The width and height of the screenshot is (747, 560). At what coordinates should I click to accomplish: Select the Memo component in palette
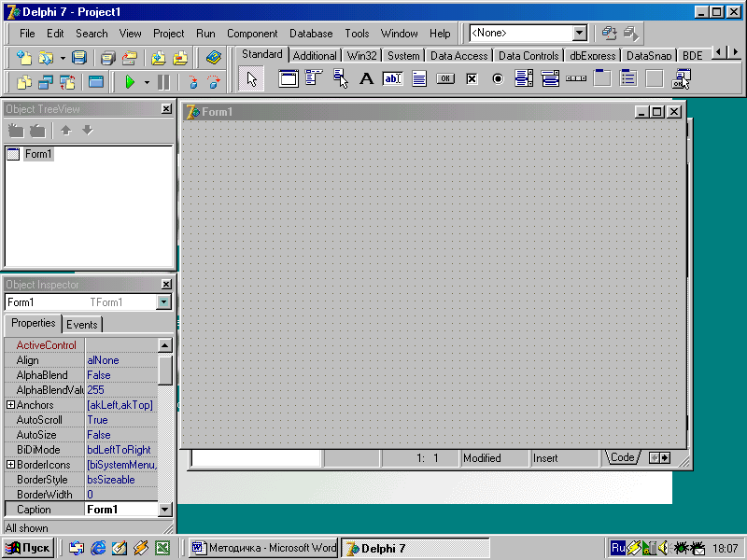418,78
